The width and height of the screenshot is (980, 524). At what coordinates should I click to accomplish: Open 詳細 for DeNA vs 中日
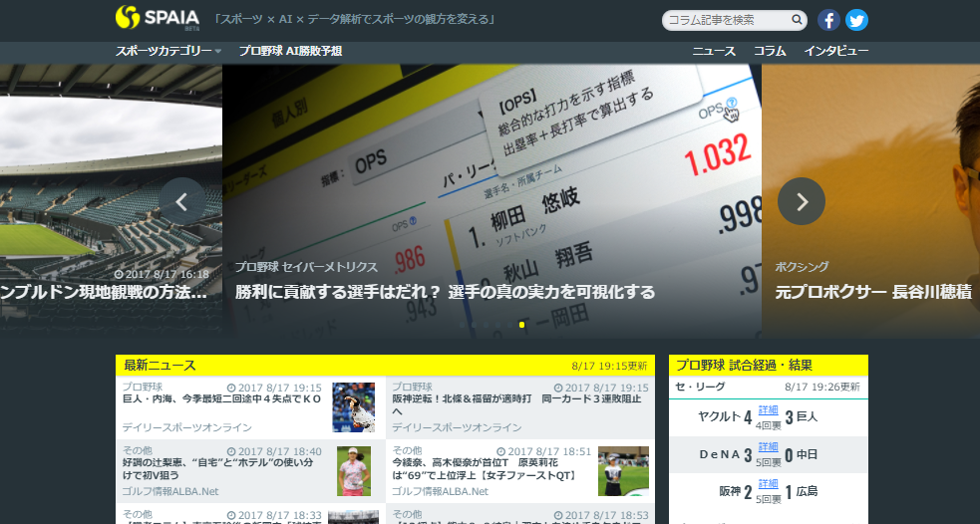pyautogui.click(x=768, y=447)
